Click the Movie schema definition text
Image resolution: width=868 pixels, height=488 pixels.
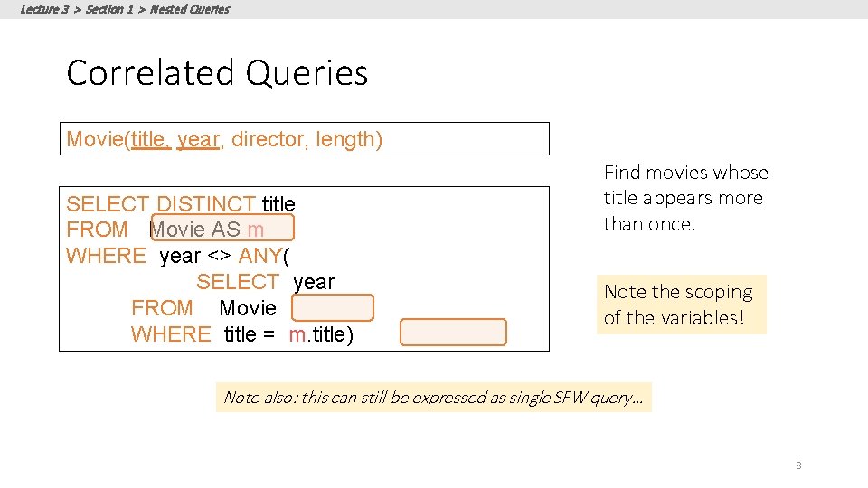[224, 139]
